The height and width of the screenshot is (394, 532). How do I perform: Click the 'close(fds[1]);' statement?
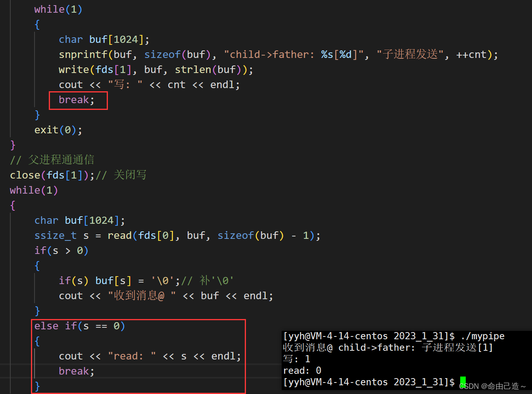tap(52, 175)
